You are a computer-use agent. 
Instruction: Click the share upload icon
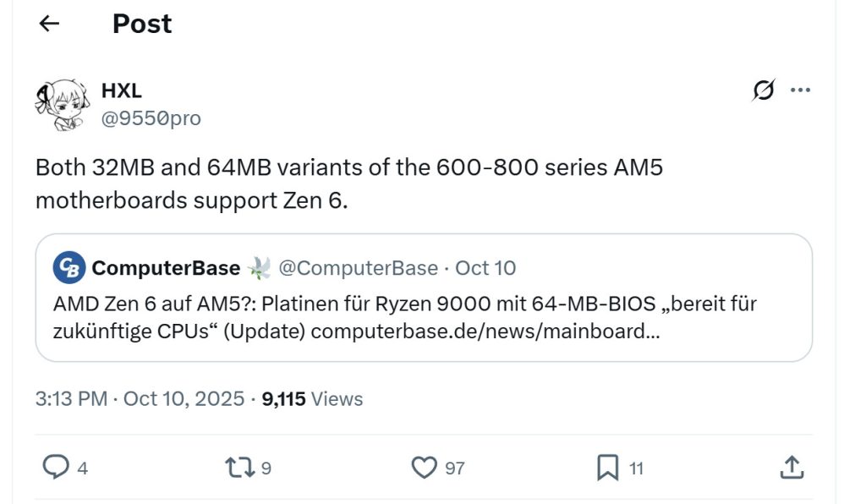point(790,467)
